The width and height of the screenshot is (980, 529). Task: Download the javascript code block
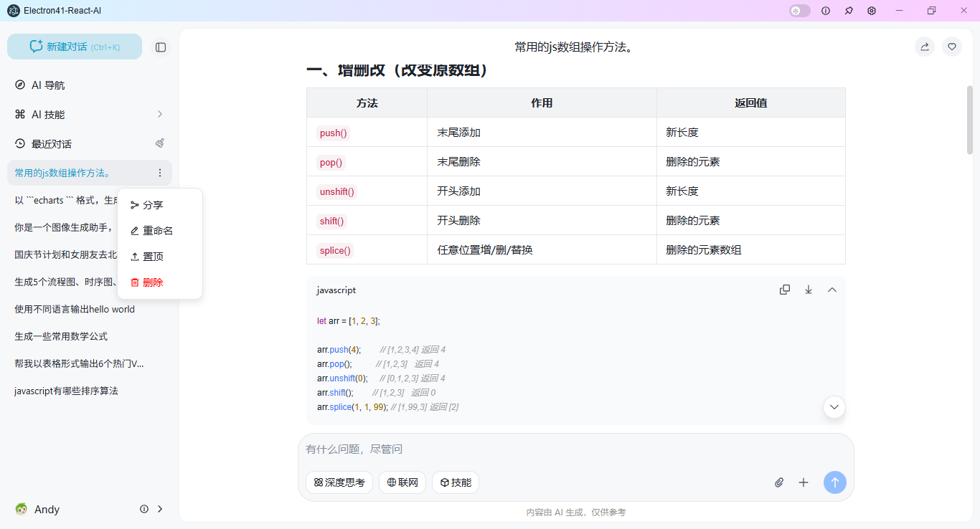(x=809, y=290)
